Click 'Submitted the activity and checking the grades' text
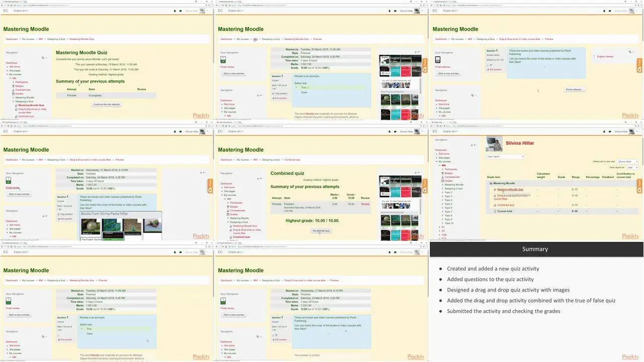644x362 pixels. coord(503,311)
